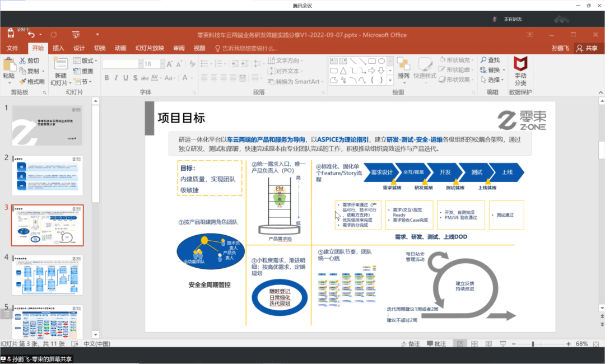This screenshot has height=364, width=605.
Task: Click the Tell Me search box
Action: [x=247, y=48]
